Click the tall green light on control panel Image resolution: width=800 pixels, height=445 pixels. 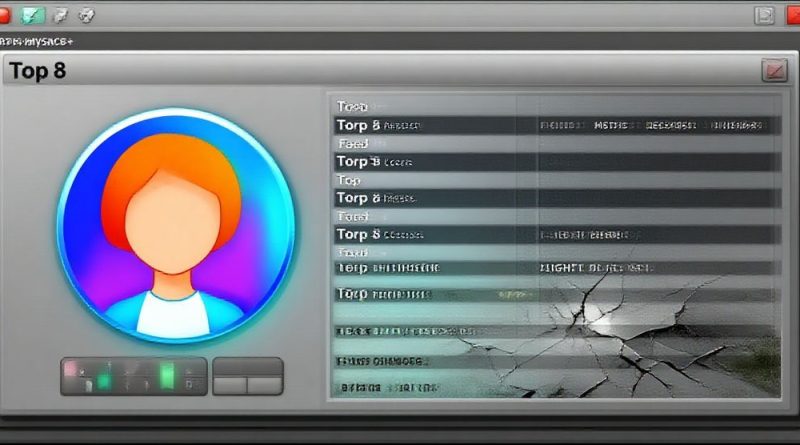click(x=166, y=376)
